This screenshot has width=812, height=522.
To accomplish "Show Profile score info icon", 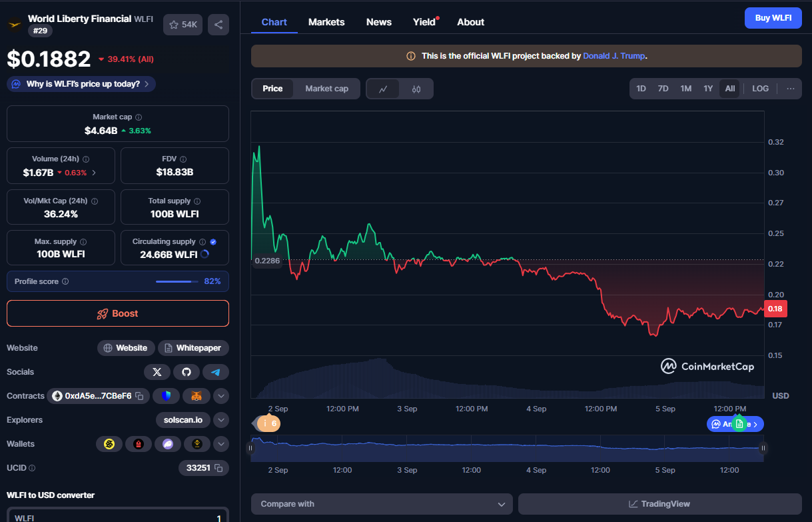I will 65,282.
